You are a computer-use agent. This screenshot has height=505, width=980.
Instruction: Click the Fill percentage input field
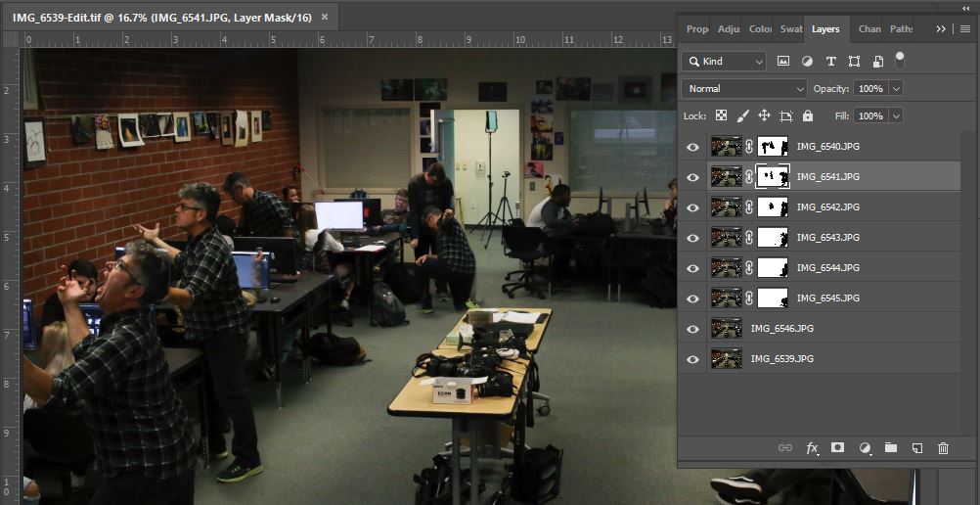pos(869,115)
